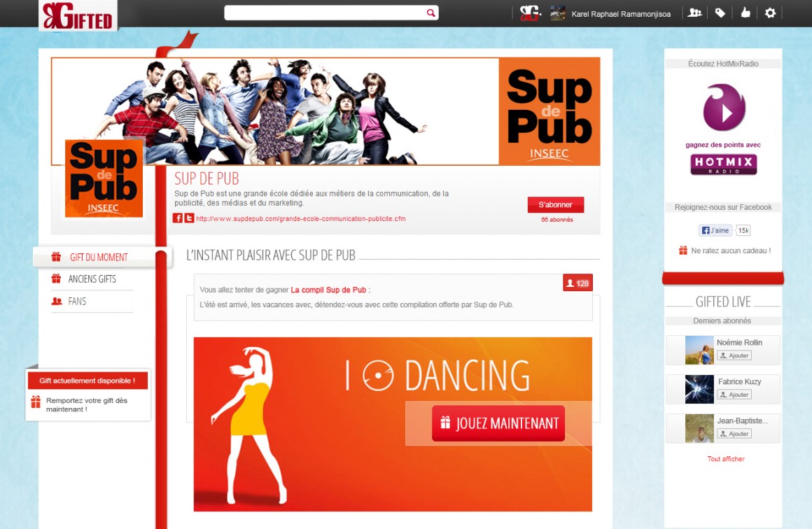Click the SUP DE PUB page title
Screen dimensions: 812x529
[x=206, y=178]
